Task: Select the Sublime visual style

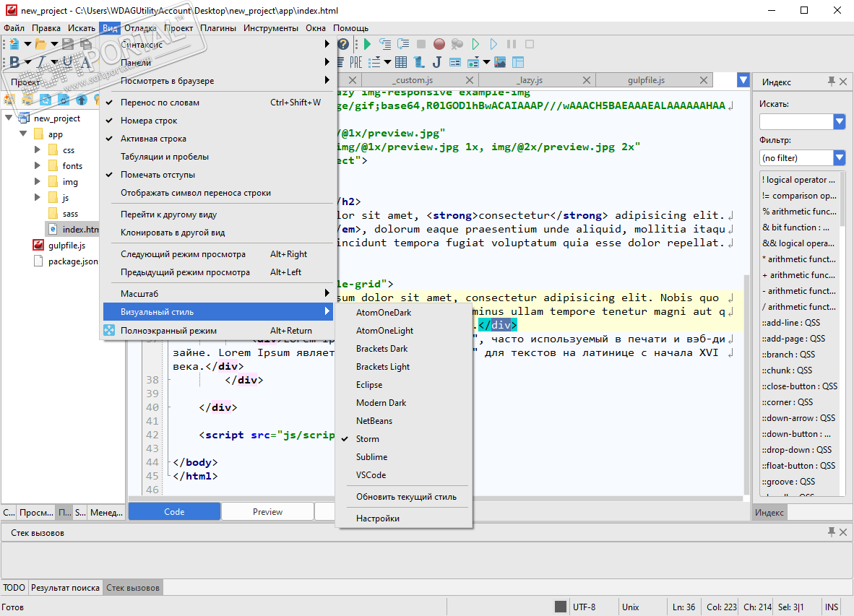Action: 371,457
